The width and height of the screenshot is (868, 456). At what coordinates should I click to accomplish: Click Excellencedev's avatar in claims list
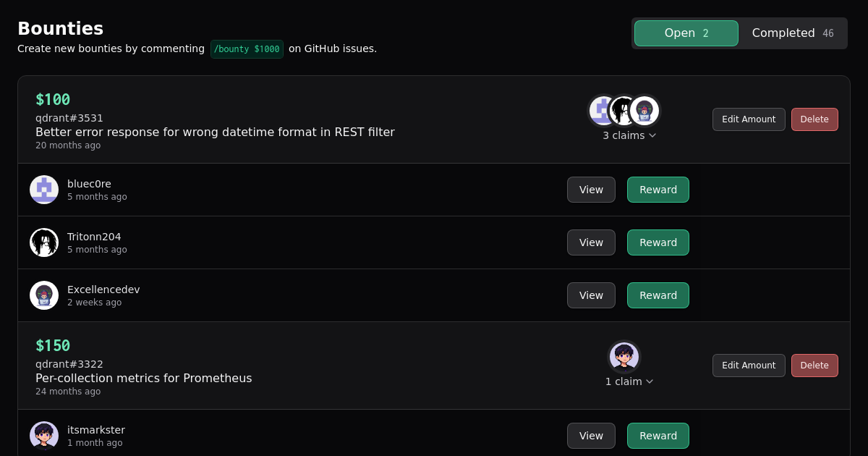click(x=44, y=295)
